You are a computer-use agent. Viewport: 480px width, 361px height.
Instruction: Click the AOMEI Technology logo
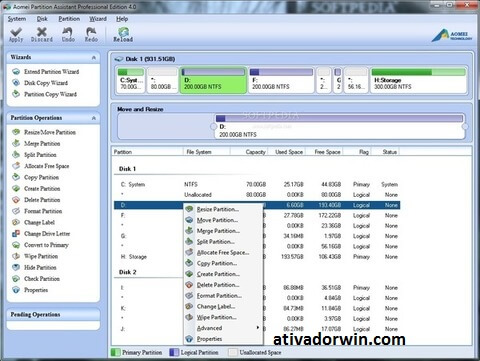(x=452, y=36)
